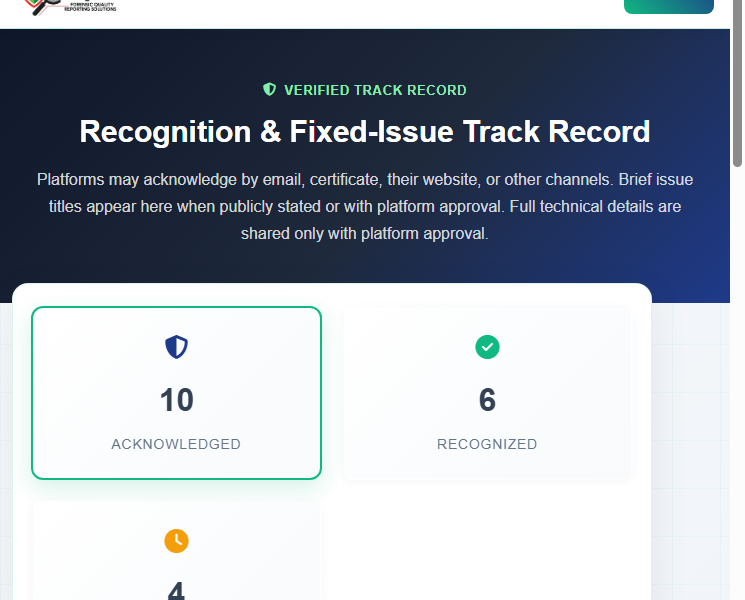This screenshot has height=600, width=745.
Task: Click the 'Recognition & Fixed-Issue Track Record' heading
Action: (365, 131)
